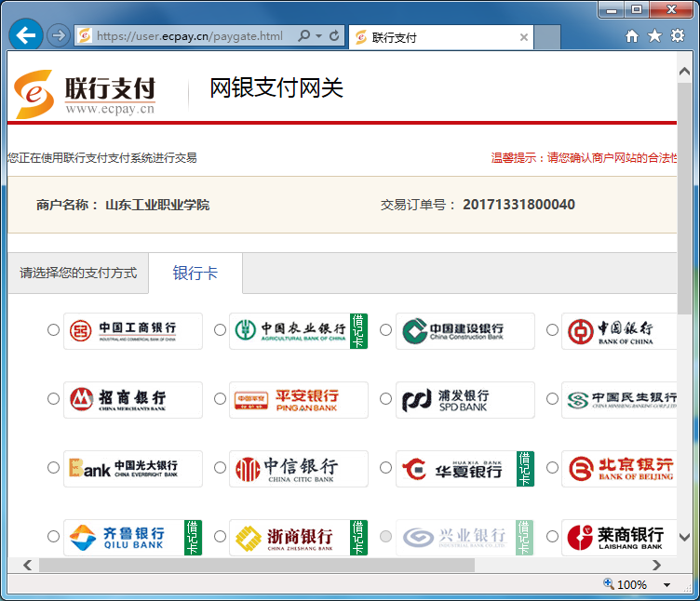Expand the address bar dropdown arrow

pos(319,36)
